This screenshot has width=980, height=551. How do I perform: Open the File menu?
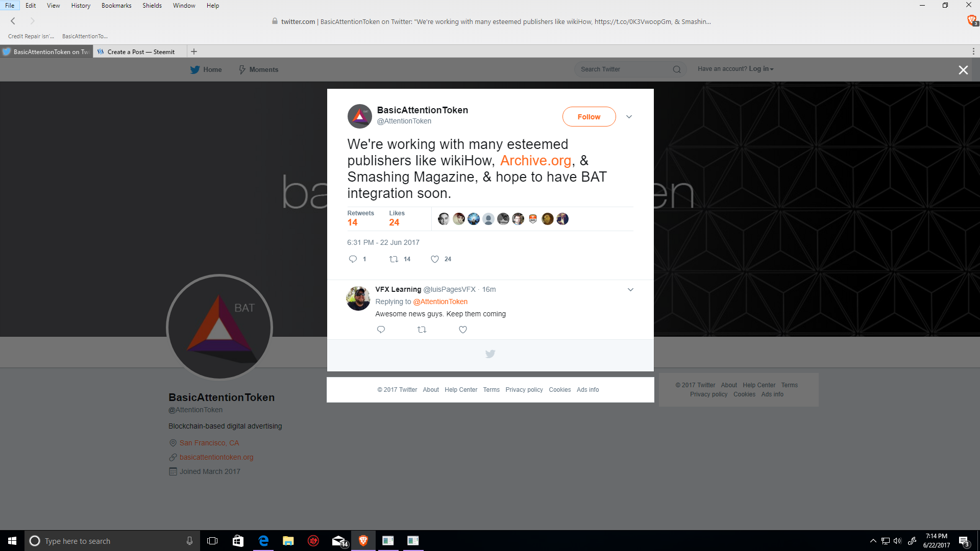pos(10,6)
